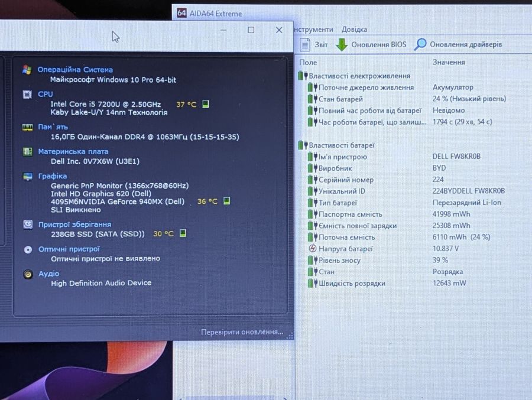The image size is (532, 400).
Task: Click the AIDA64 Extreme title bar icon
Action: pyautogui.click(x=181, y=13)
